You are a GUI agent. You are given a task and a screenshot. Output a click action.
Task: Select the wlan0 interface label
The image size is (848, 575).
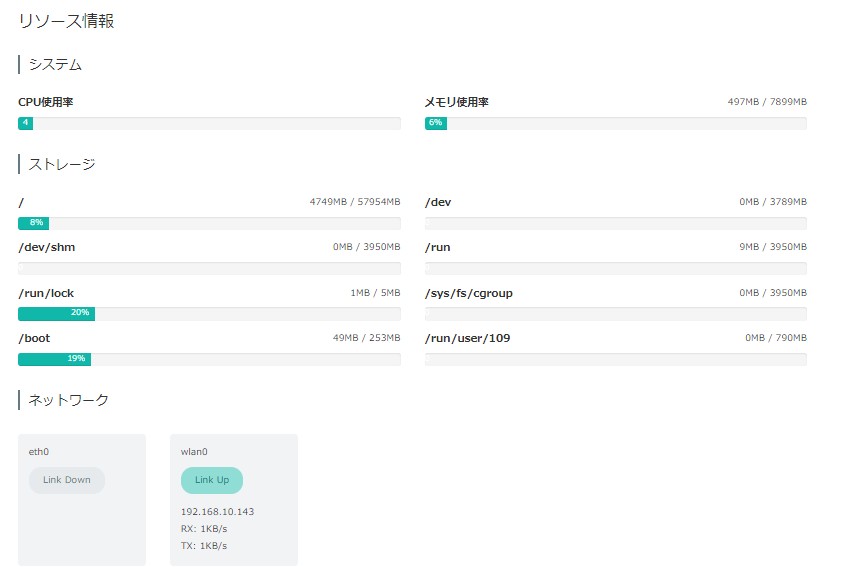[x=194, y=452]
